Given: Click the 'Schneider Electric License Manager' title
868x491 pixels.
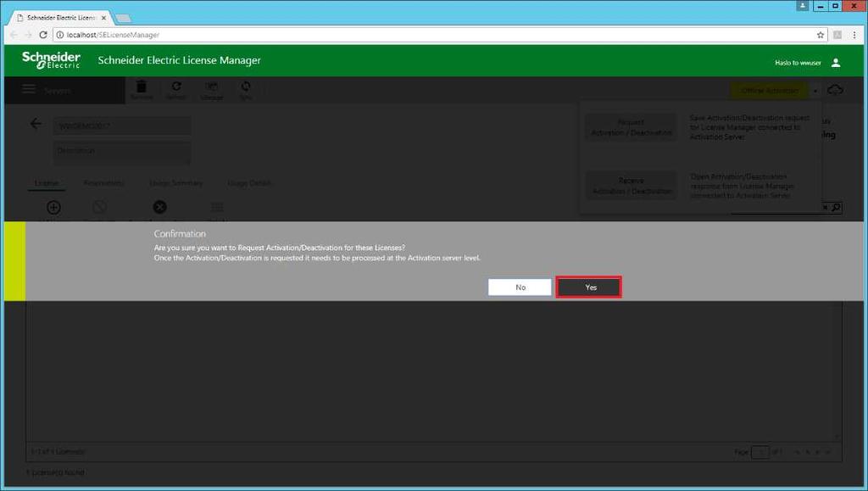Looking at the screenshot, I should 180,60.
